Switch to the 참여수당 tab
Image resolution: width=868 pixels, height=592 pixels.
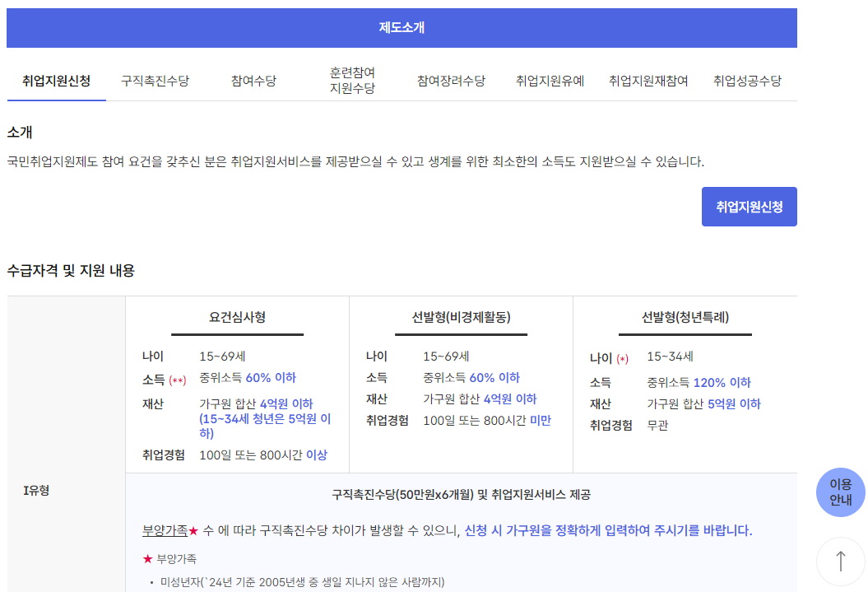253,79
